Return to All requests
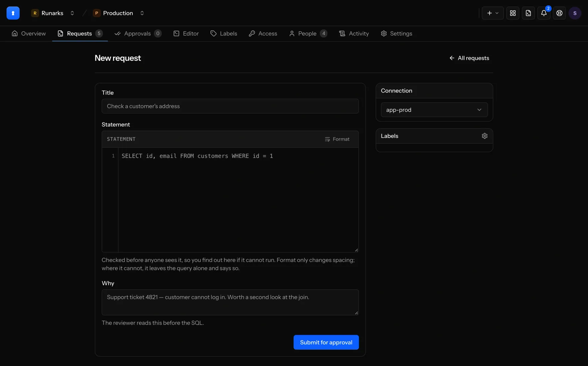588x366 pixels. [x=469, y=58]
